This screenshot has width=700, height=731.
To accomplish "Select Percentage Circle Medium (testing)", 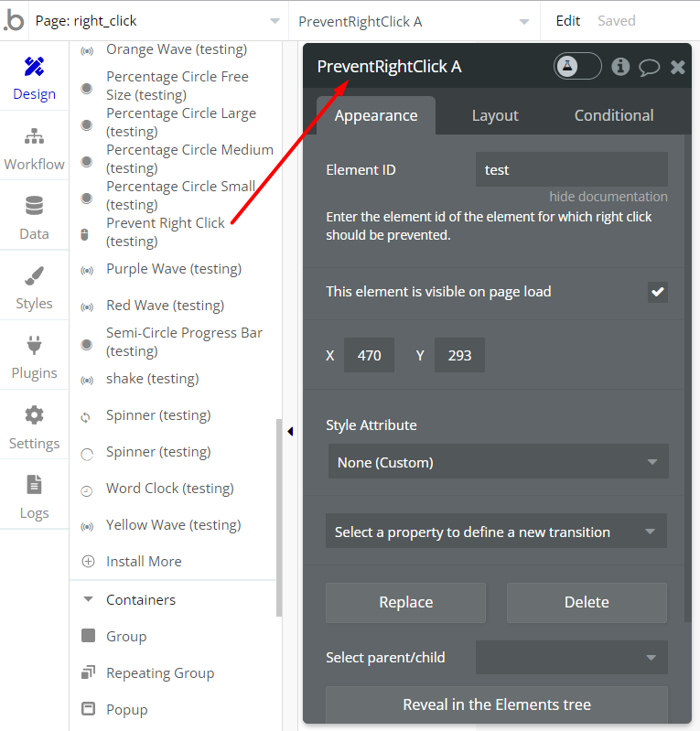I will [x=189, y=158].
